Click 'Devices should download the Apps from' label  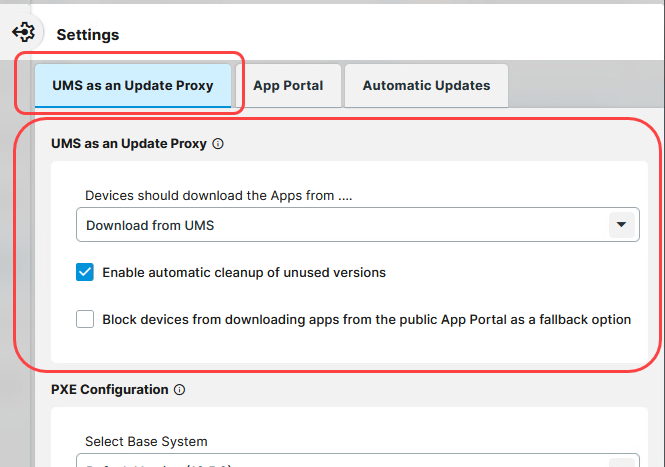coord(224,196)
